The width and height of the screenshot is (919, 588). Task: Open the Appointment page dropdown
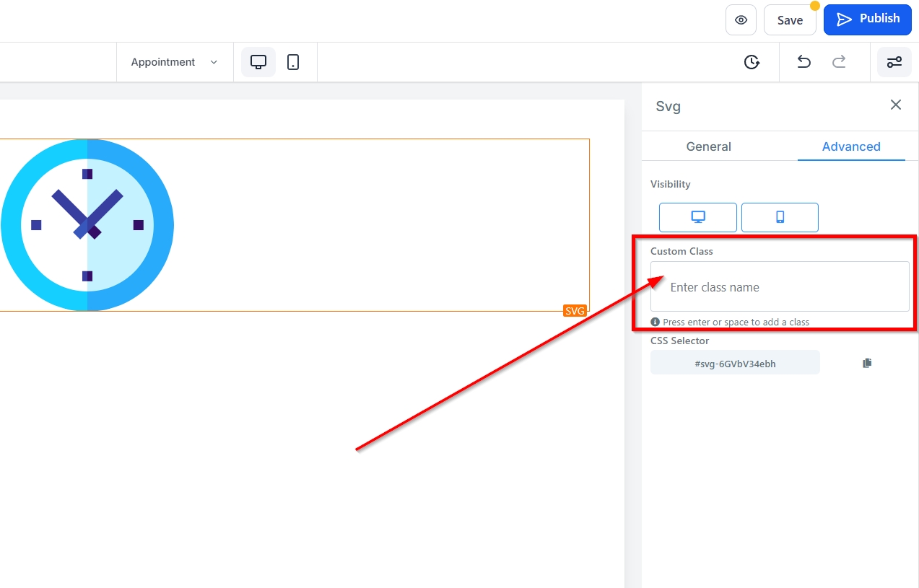(x=174, y=62)
